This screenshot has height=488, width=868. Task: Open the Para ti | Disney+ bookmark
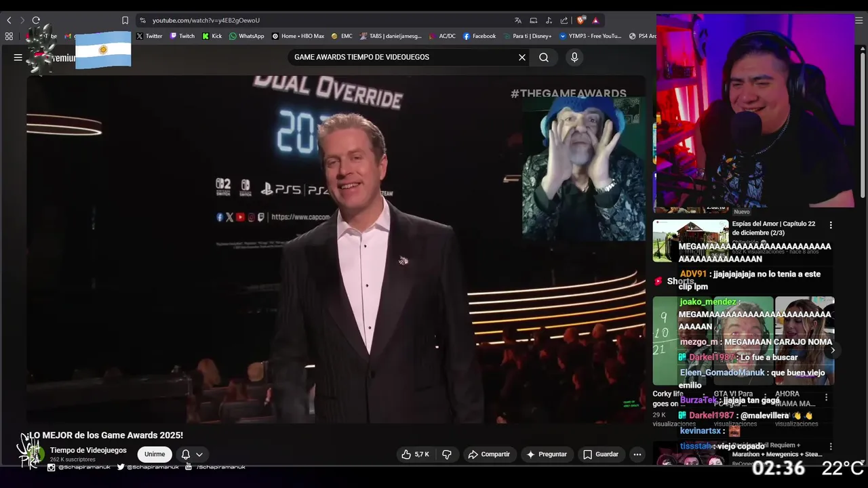[x=528, y=36]
